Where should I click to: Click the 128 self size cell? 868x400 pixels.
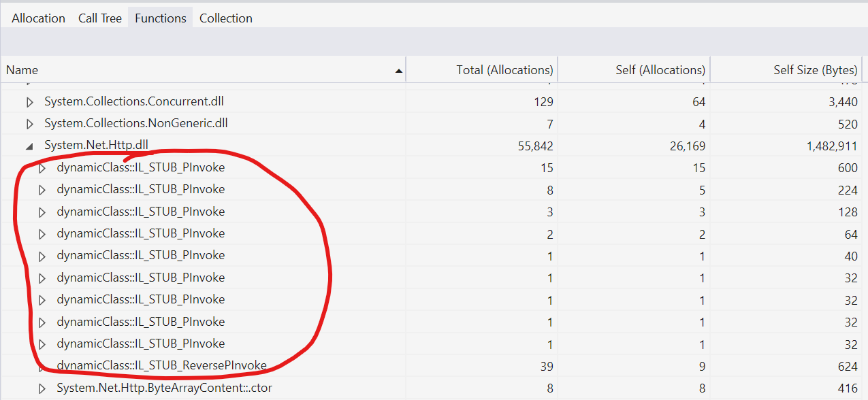click(848, 212)
